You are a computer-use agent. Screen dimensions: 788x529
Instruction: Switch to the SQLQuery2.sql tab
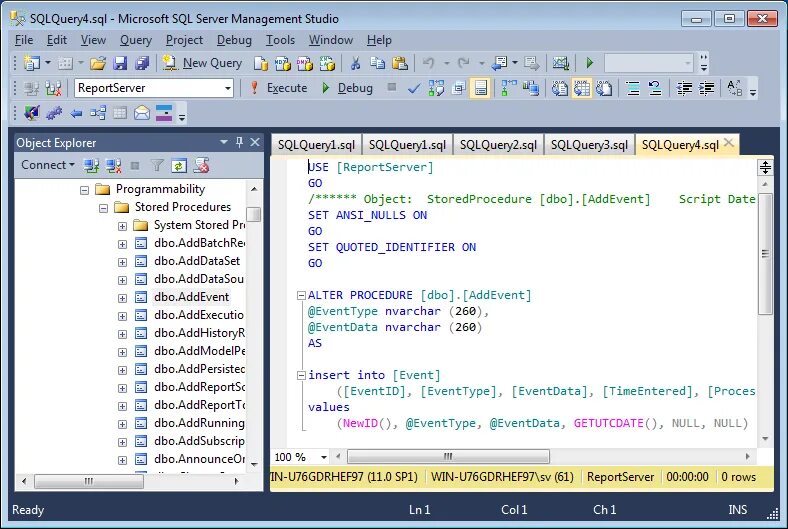[x=498, y=145]
